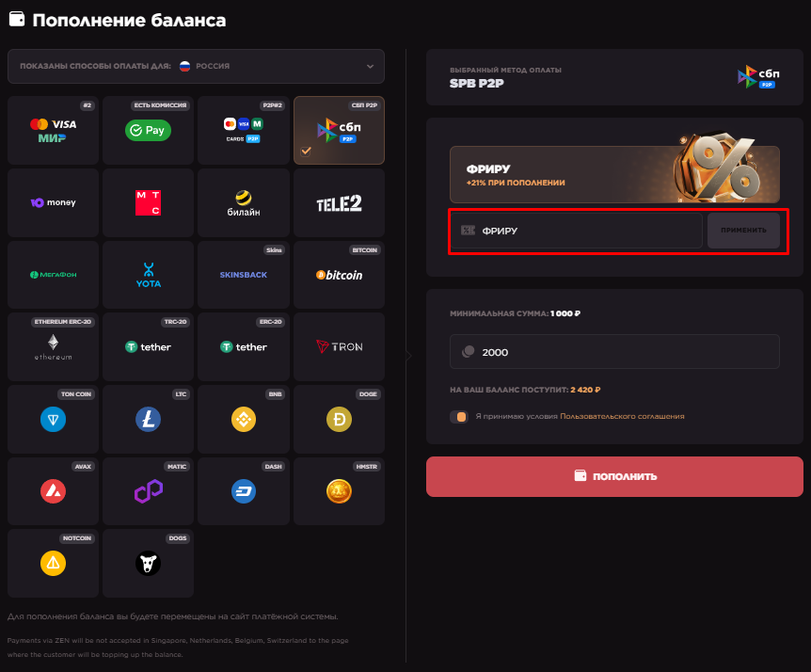Open the Пользовательского соглашения link

[x=622, y=416]
